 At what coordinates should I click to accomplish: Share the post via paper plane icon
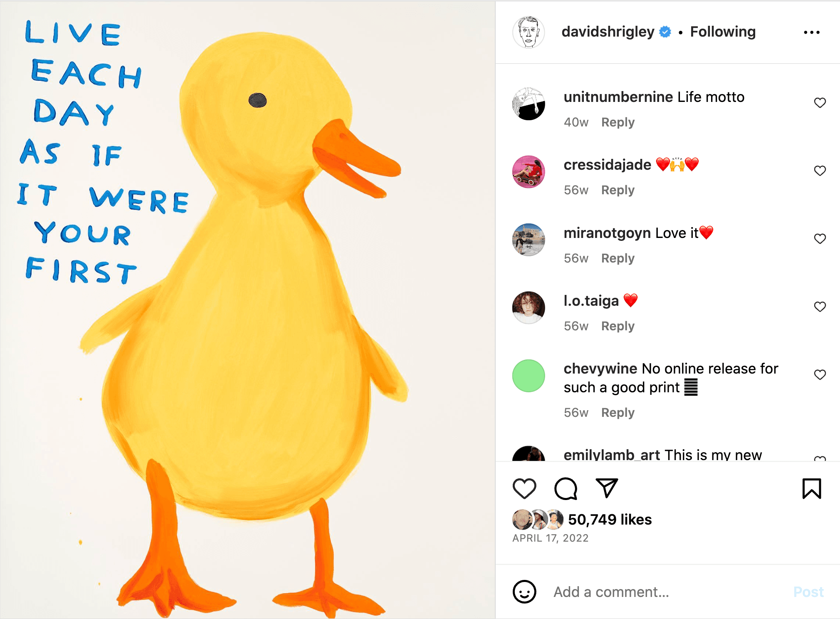tap(607, 488)
